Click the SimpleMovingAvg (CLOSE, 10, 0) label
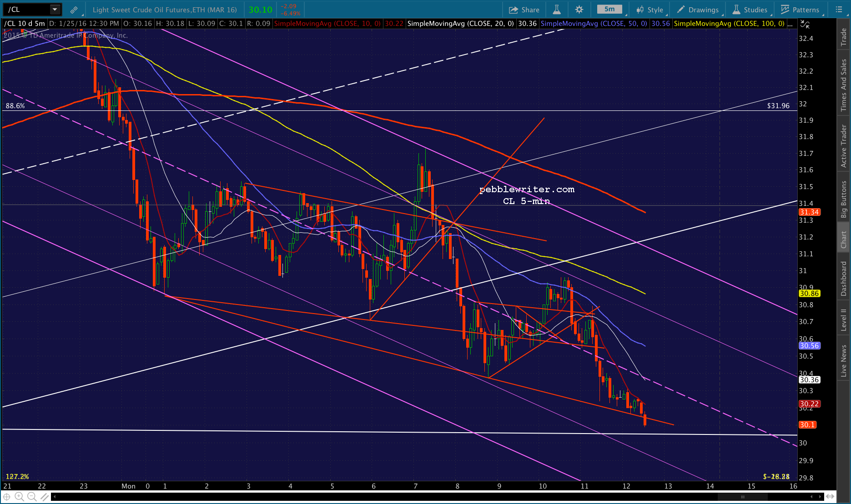The width and height of the screenshot is (851, 504). [x=327, y=24]
